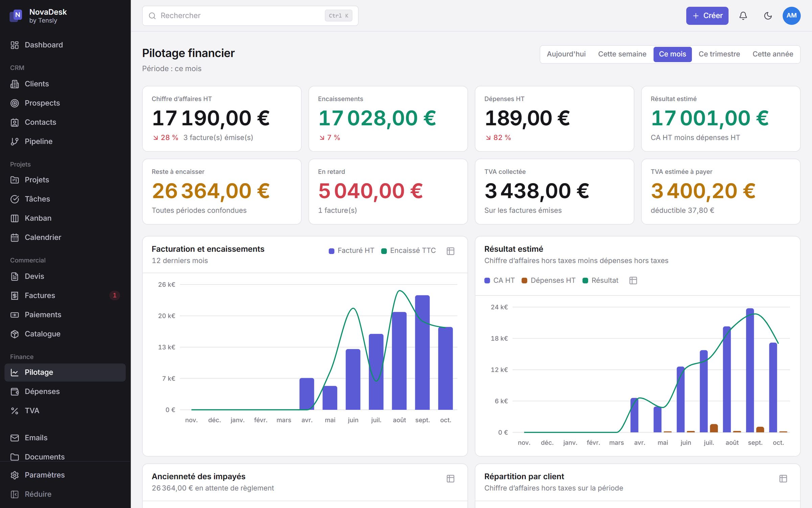Open Emails in the sidebar
Image resolution: width=812 pixels, height=508 pixels.
(x=65, y=438)
